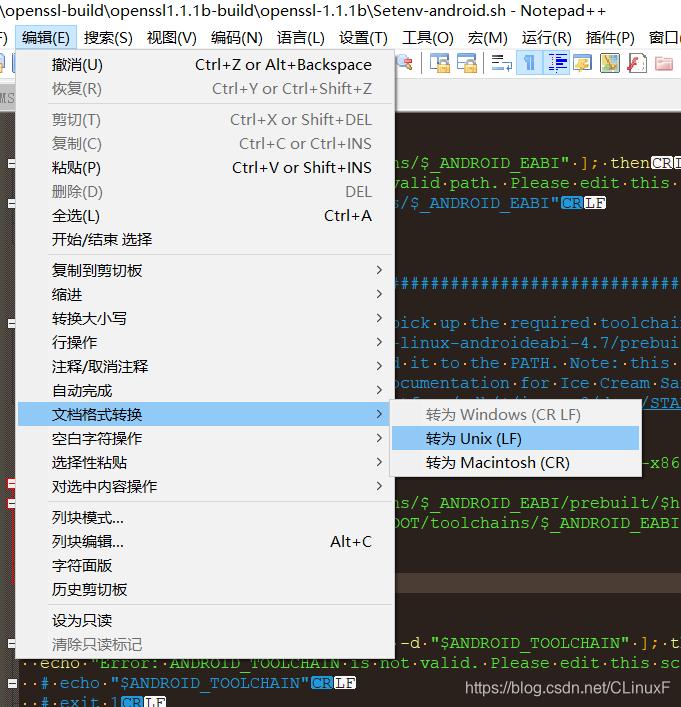This screenshot has width=681, height=707.
Task: Open 列块模式... entry
Action: 204,518
